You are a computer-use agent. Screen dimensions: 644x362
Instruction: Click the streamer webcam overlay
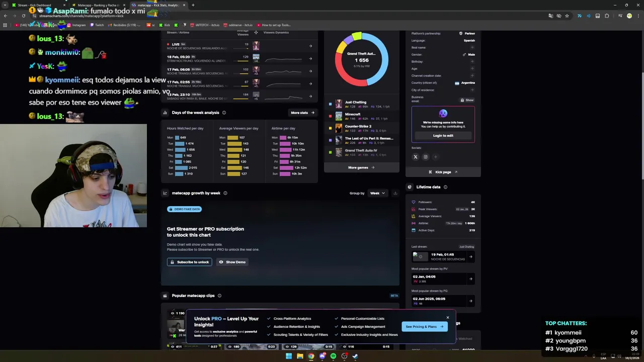(73, 175)
